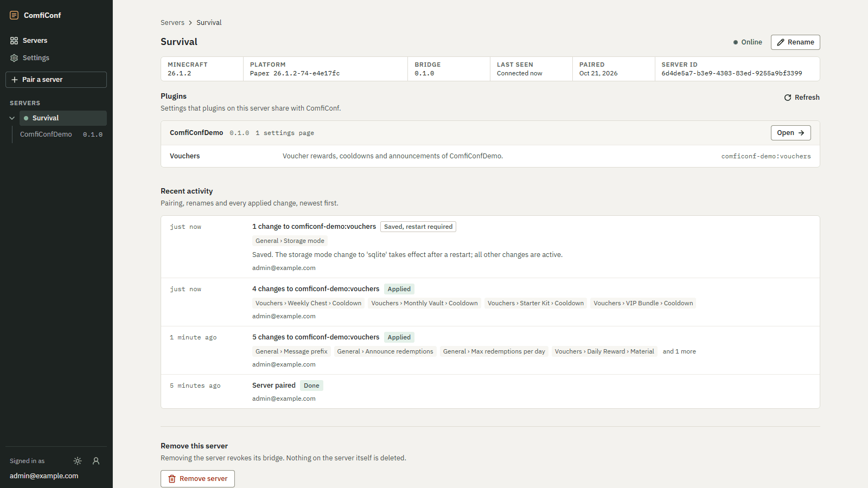
Task: Click Applied badge on 5 changes entry
Action: click(399, 337)
